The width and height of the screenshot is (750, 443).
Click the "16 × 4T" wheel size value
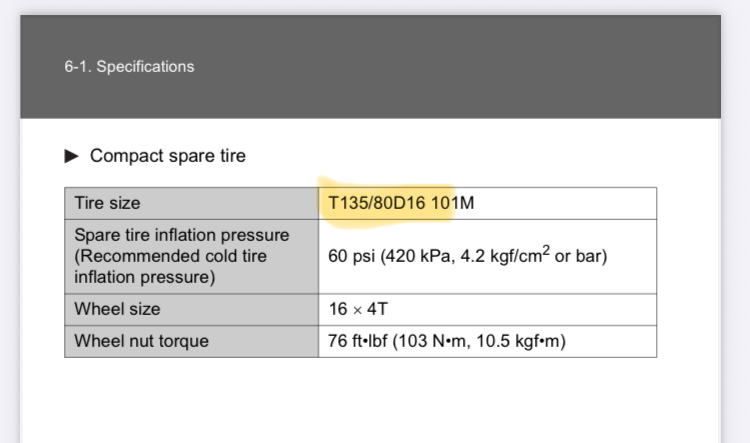click(x=358, y=309)
